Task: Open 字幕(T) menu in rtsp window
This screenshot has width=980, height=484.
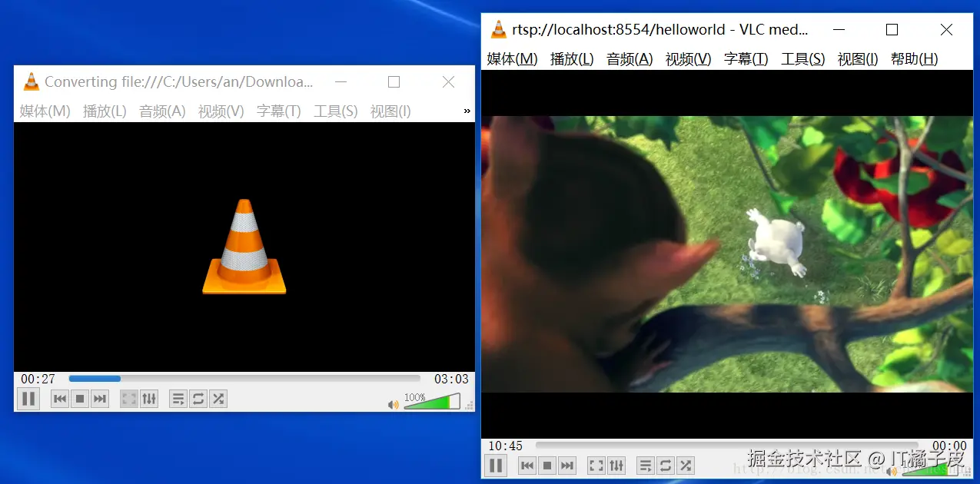Action: (746, 59)
